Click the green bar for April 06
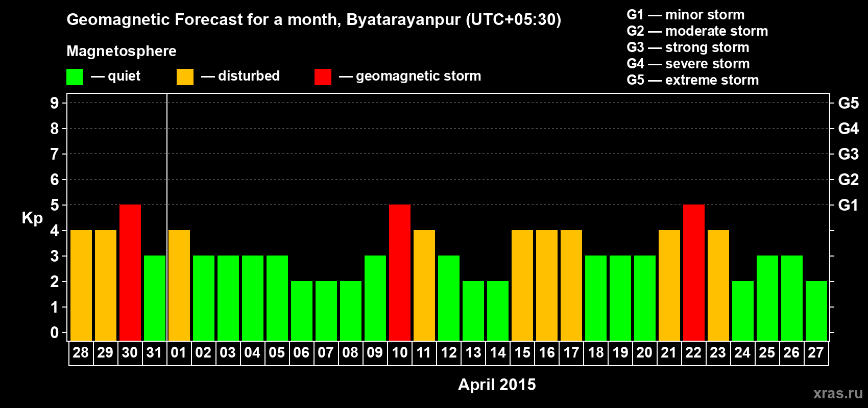Screen dimensions: 868x408 click(302, 311)
